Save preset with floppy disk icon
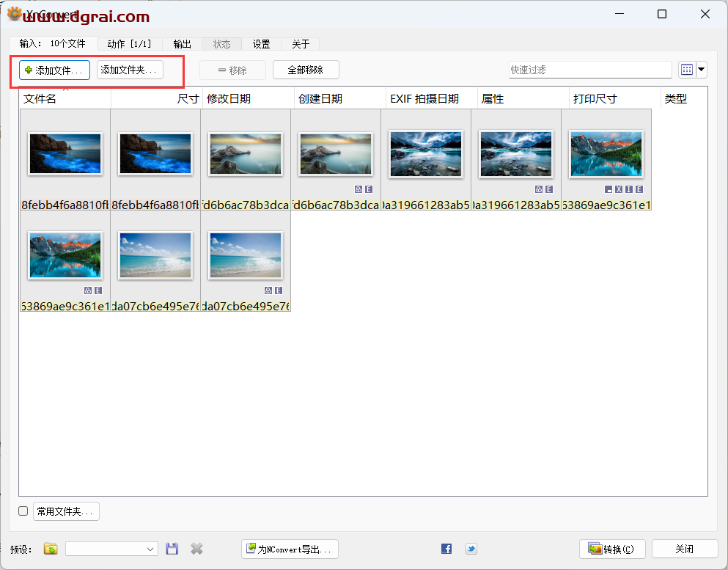This screenshot has width=728, height=570. [x=172, y=549]
